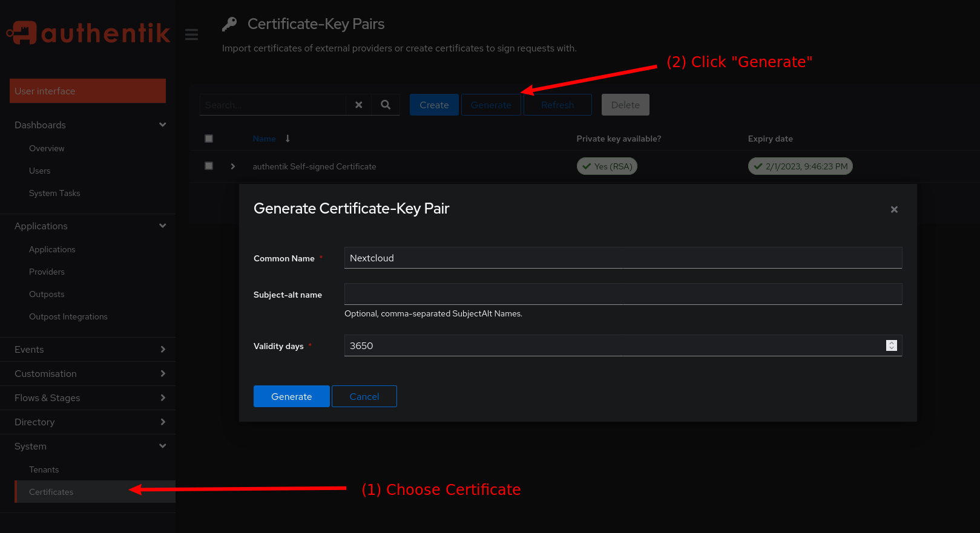Image resolution: width=980 pixels, height=533 pixels.
Task: Open Providers in the sidebar
Action: pos(47,272)
